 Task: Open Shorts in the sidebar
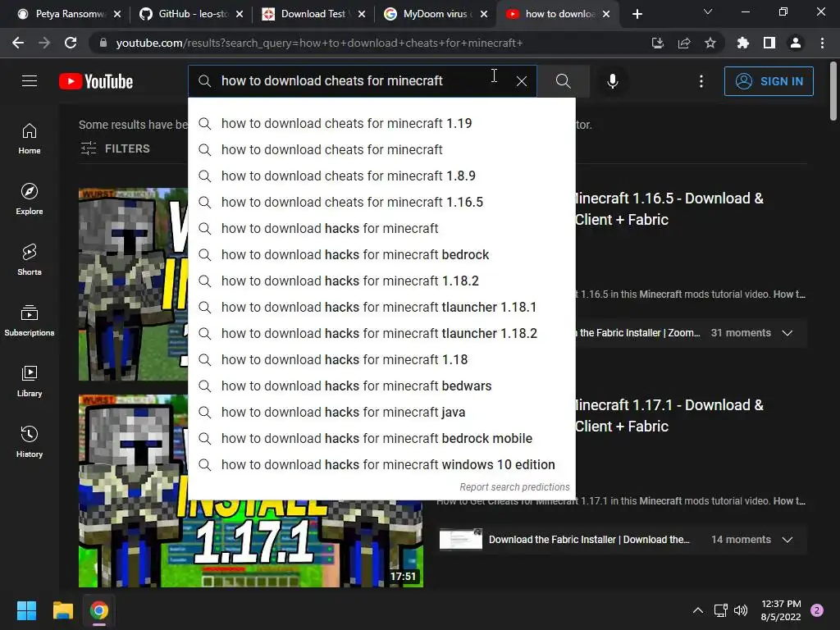click(30, 260)
